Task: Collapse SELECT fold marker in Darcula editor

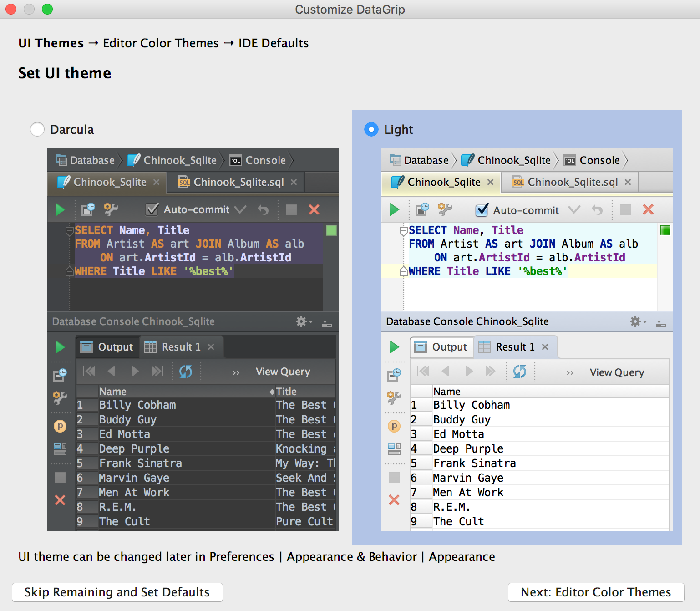Action: (70, 230)
